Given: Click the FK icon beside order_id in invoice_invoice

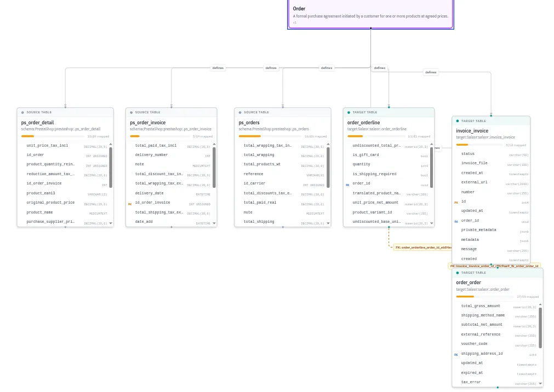Looking at the screenshot, I should pyautogui.click(x=456, y=222).
